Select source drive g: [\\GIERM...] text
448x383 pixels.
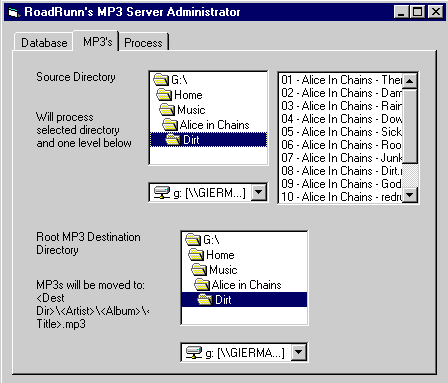209,193
